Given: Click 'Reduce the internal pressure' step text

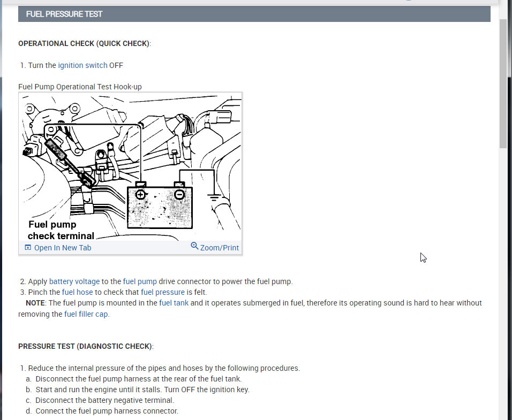Looking at the screenshot, I should pyautogui.click(x=164, y=368).
